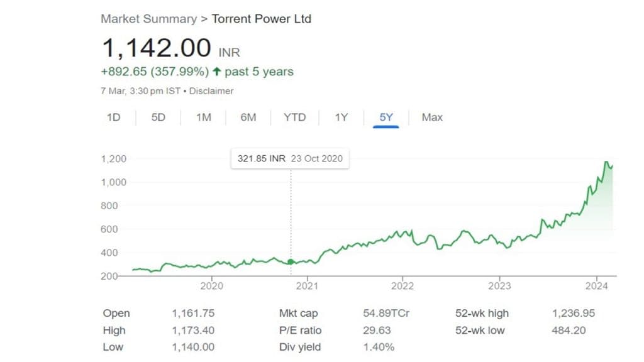Click the P/E ratio value 29.63
This screenshot has height=362, width=644.
(377, 330)
